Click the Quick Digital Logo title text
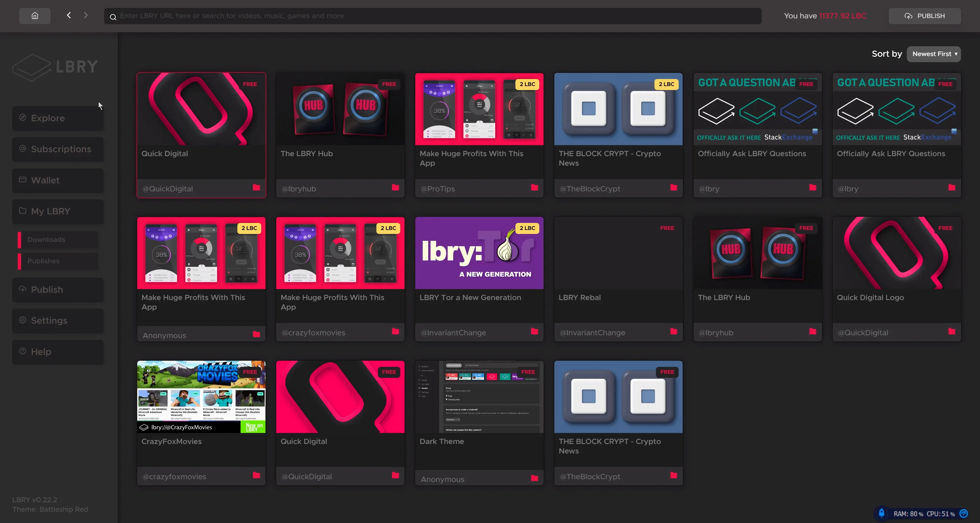The image size is (980, 523). coord(870,297)
